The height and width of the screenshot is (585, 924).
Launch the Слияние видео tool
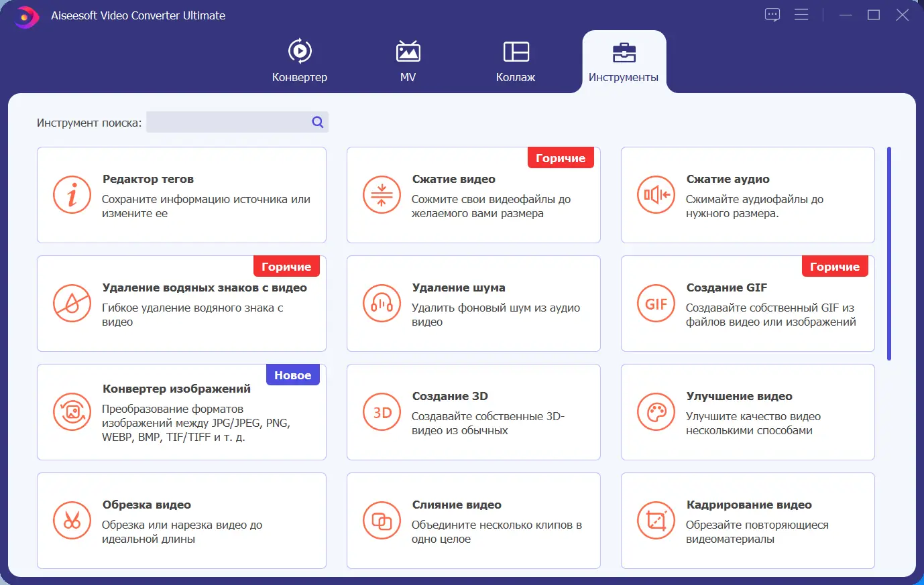tap(473, 521)
